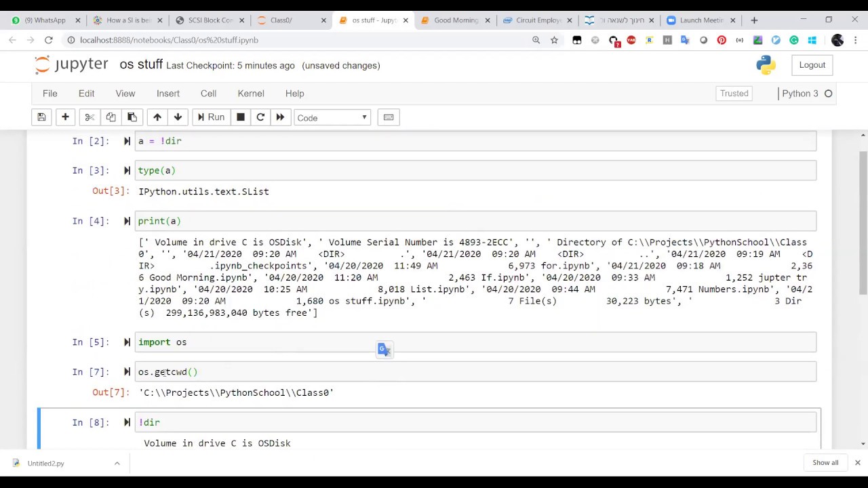Go back in browser history

[x=12, y=40]
